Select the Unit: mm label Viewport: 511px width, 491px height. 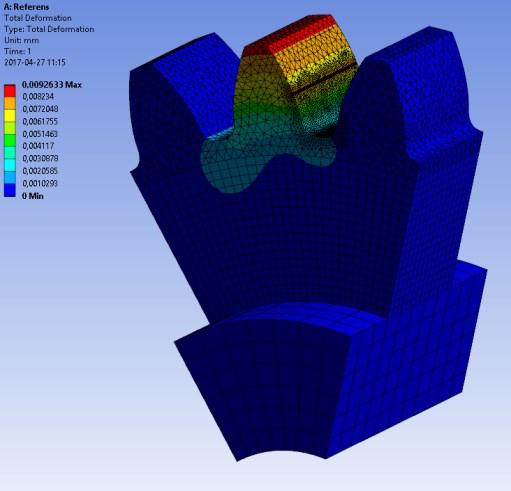(x=22, y=40)
